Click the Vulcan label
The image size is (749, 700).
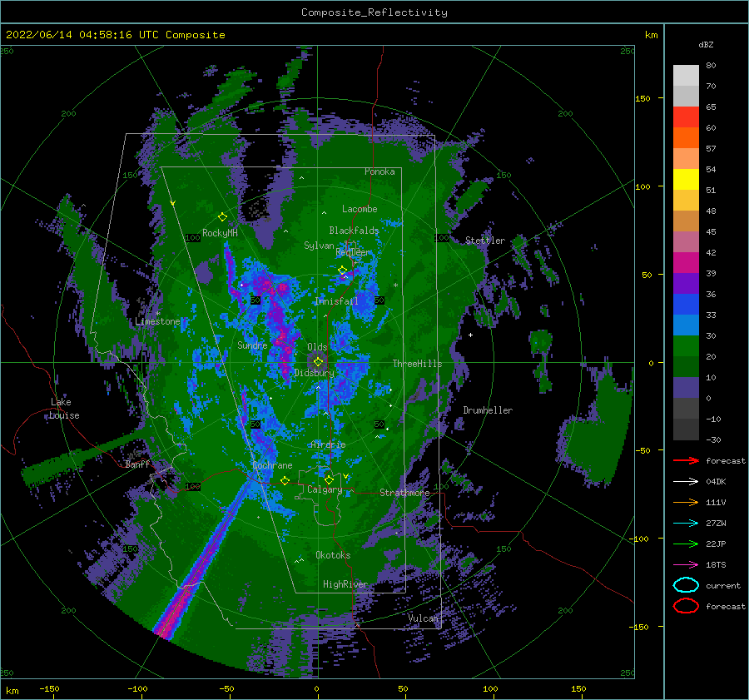423,618
